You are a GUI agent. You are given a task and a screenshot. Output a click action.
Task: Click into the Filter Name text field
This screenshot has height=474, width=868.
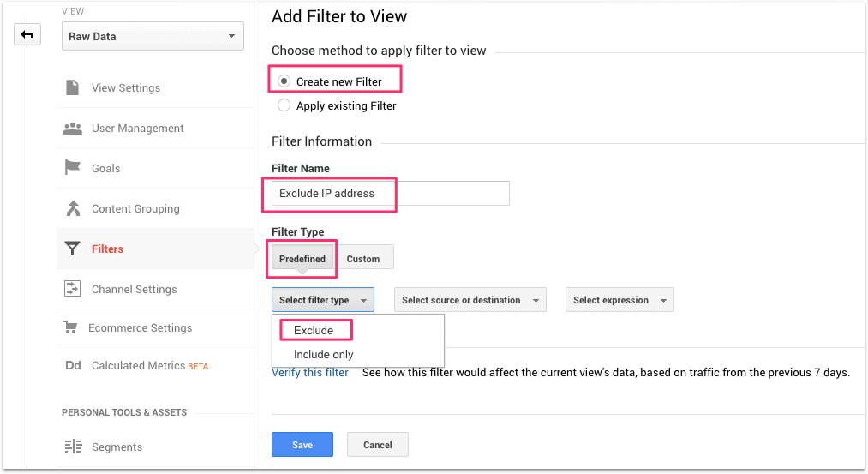click(x=390, y=194)
